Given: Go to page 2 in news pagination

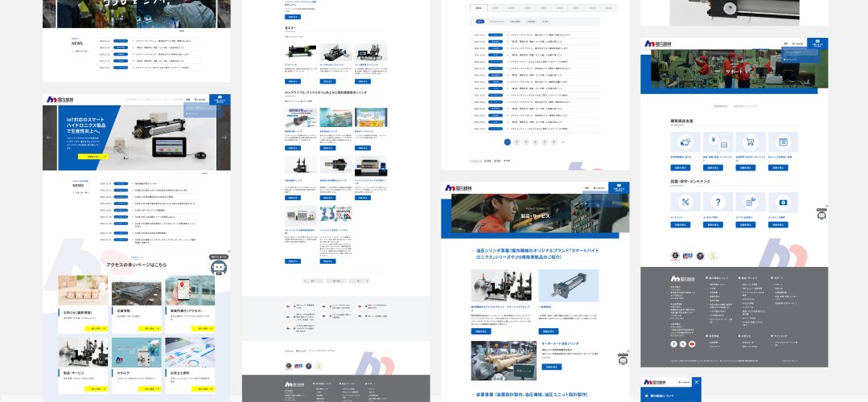Looking at the screenshot, I should tap(516, 142).
